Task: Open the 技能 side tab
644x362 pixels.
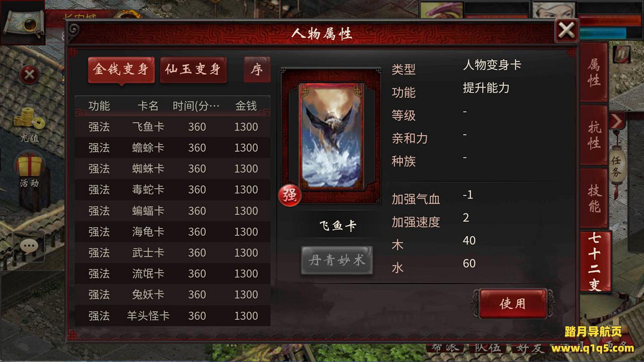Action: (594, 198)
